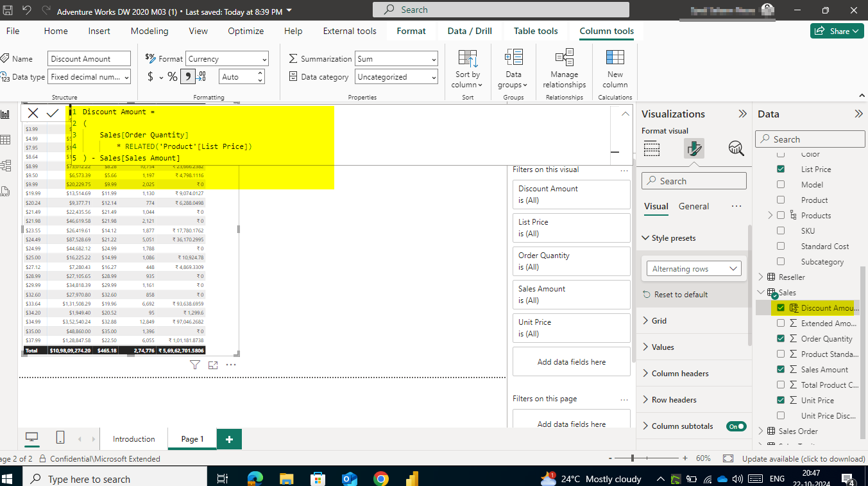868x486 pixels.
Task: Uncheck the List Price field
Action: [781, 169]
